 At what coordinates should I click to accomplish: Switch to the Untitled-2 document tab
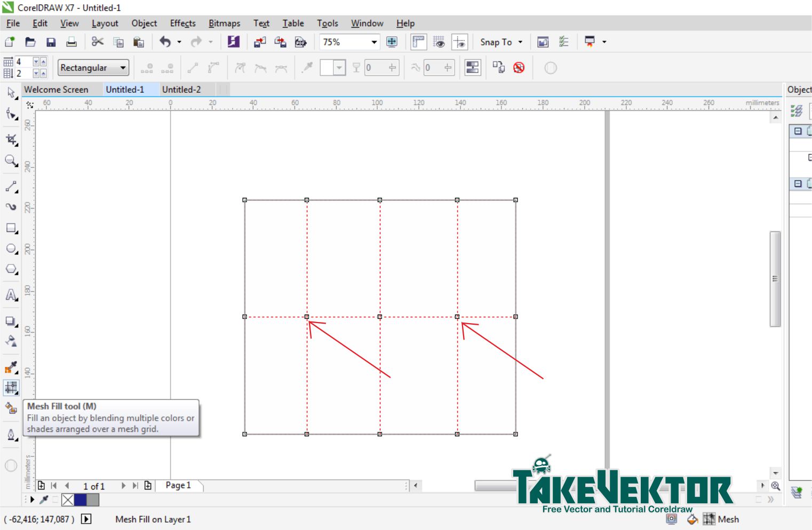click(181, 89)
